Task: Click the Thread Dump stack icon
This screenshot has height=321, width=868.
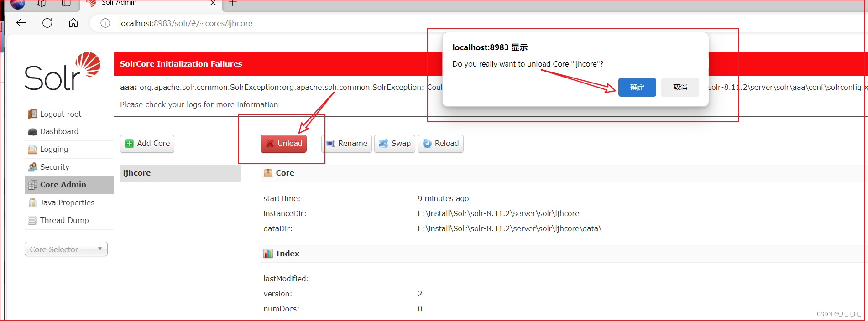Action: [32, 221]
